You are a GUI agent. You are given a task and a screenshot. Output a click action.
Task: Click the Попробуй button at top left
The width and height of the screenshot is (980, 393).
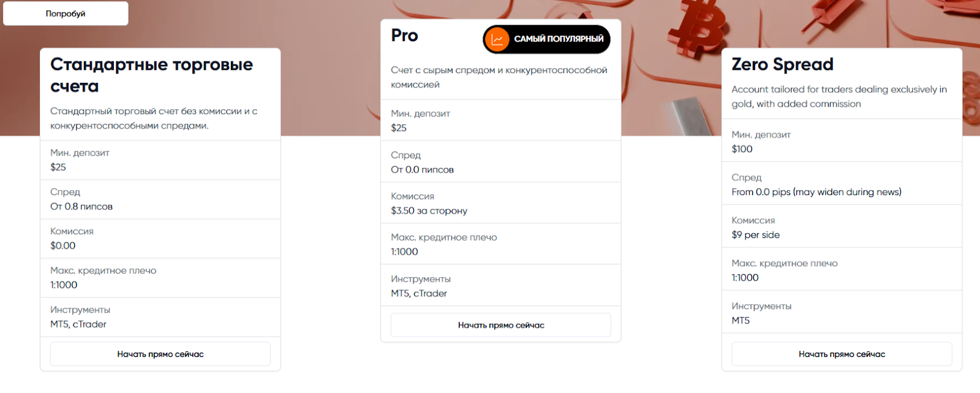point(66,13)
